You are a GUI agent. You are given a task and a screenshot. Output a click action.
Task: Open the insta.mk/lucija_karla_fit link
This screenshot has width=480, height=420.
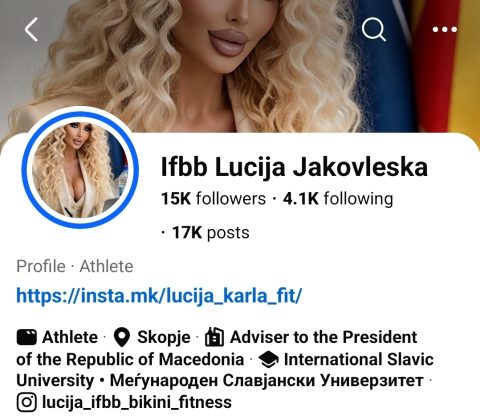click(x=159, y=296)
